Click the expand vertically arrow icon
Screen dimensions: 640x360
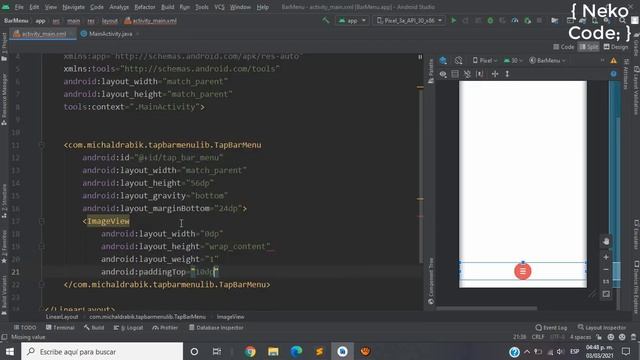pyautogui.click(x=507, y=74)
